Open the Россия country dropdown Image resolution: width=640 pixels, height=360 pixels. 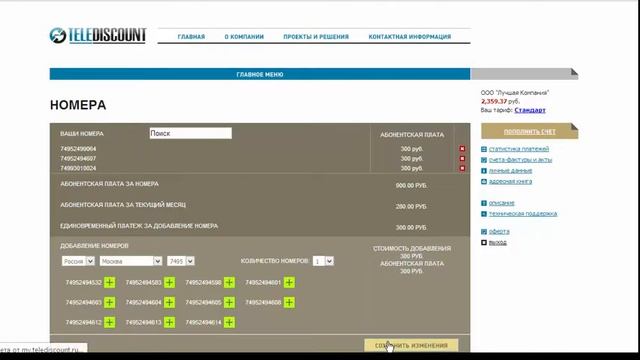click(78, 261)
